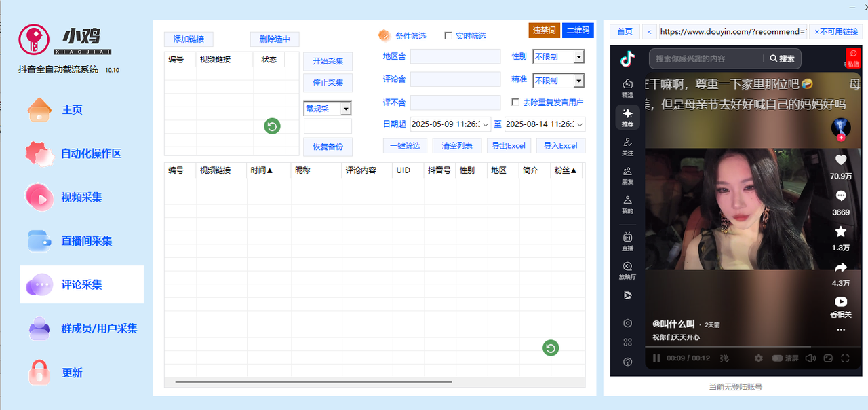
Task: Switch to the 关注 tab in Douyin
Action: click(x=627, y=148)
